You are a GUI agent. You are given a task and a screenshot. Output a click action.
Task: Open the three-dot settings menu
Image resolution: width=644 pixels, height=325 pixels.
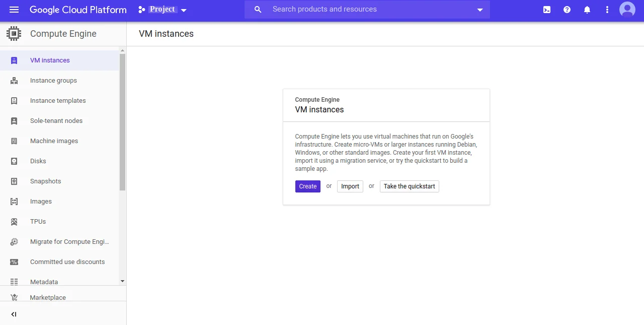tap(607, 10)
